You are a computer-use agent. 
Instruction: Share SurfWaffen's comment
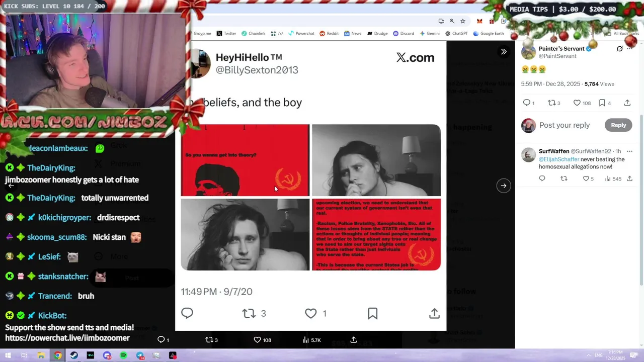629,178
